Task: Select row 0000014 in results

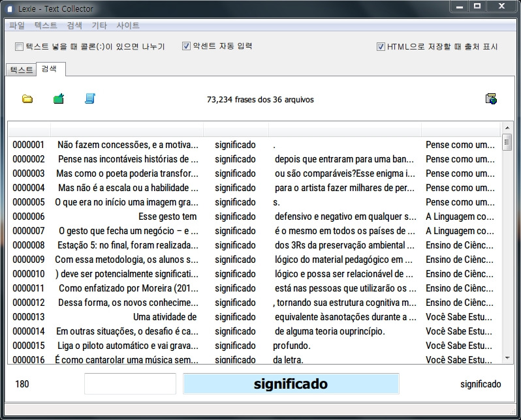Action: [254, 331]
